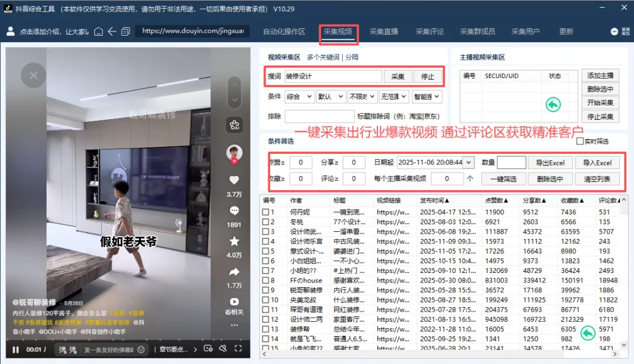Mute the video with the speaker icon

(x=222, y=348)
